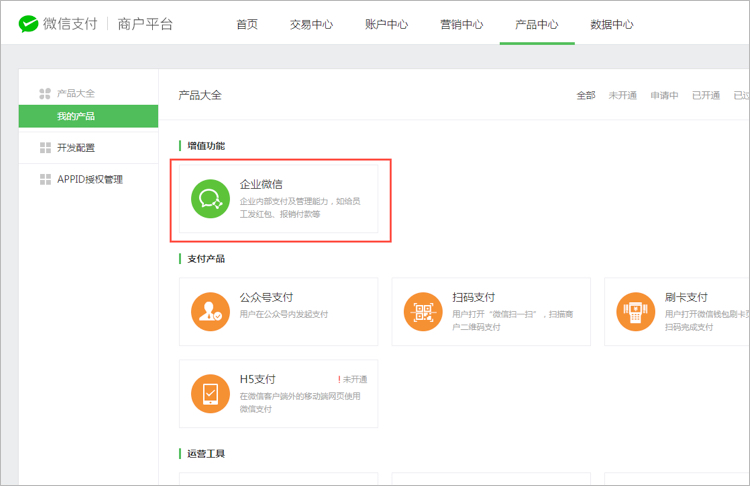Open the H5支付 product title
Viewport: 750px width, 486px height.
(x=258, y=379)
